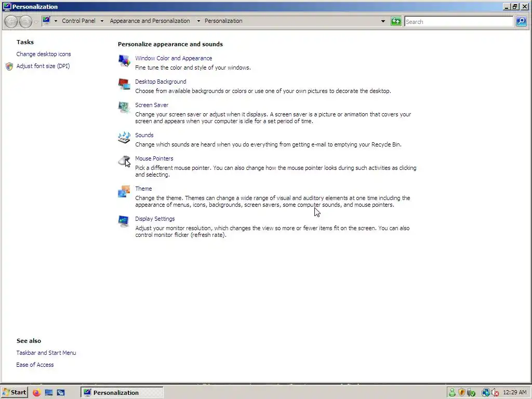
Task: Open Ease of Access link
Action: point(35,365)
